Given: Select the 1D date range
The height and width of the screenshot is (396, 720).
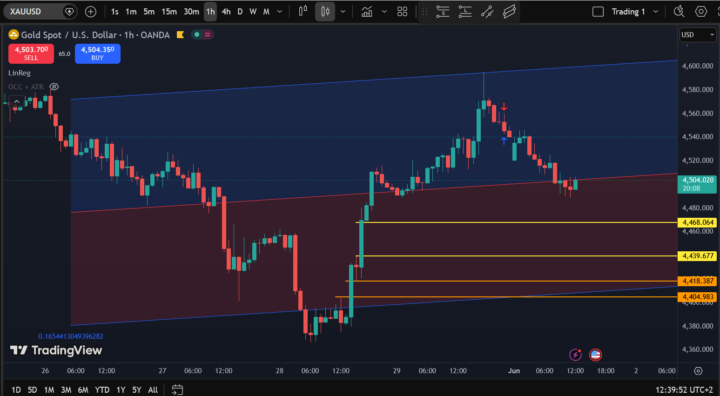Looking at the screenshot, I should pos(16,390).
